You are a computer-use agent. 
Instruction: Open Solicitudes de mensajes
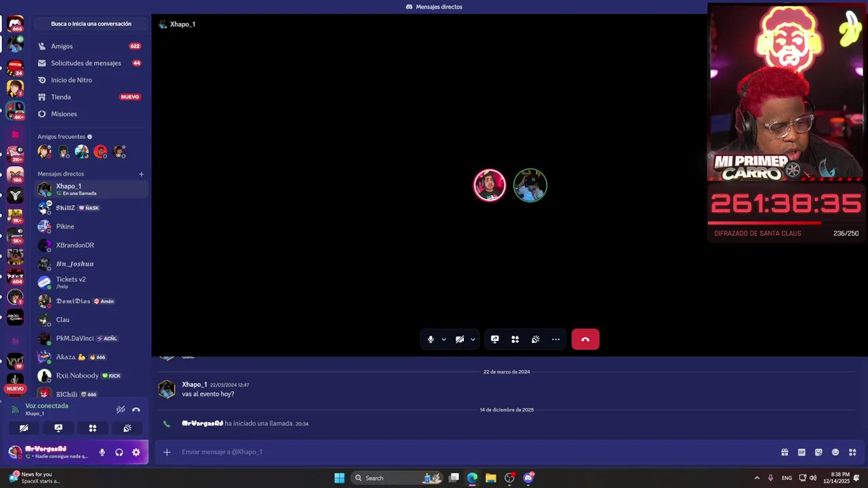pos(91,63)
